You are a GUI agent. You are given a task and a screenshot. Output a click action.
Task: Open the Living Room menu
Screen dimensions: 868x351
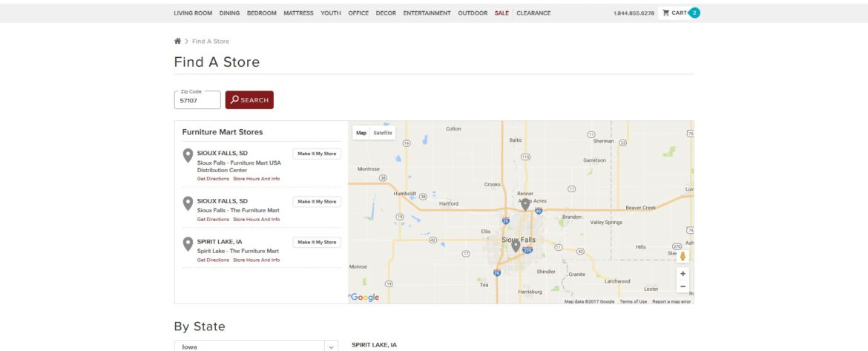[193, 13]
